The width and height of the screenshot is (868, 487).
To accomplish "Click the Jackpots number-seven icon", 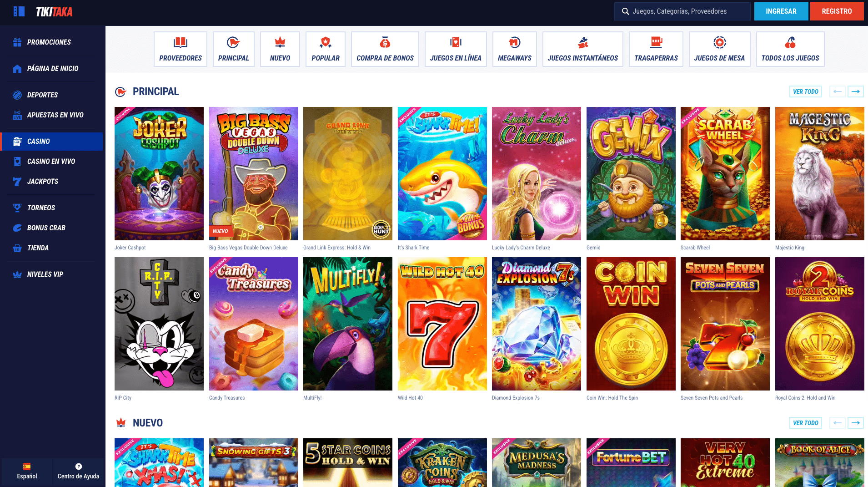I will pos(17,182).
